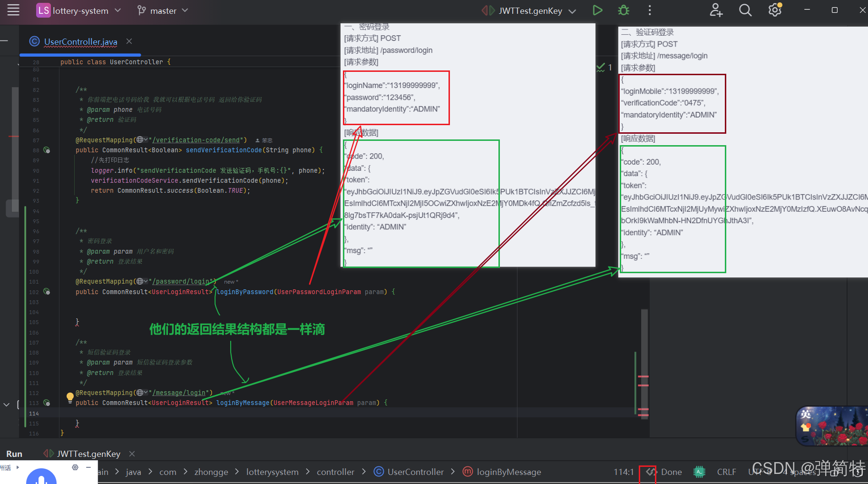
Task: Click the rose thumbnail floating widget
Action: (832, 426)
